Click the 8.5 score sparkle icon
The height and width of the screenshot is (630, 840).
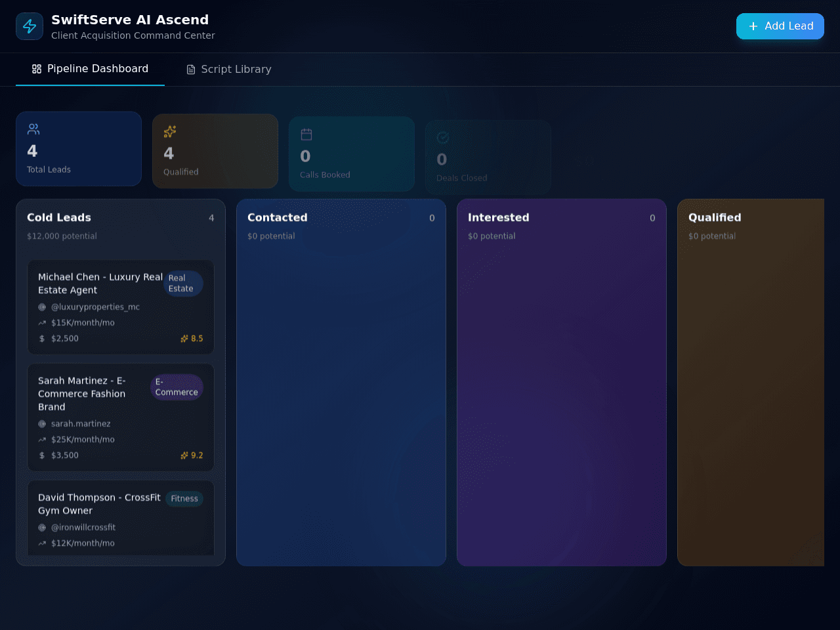tap(184, 339)
